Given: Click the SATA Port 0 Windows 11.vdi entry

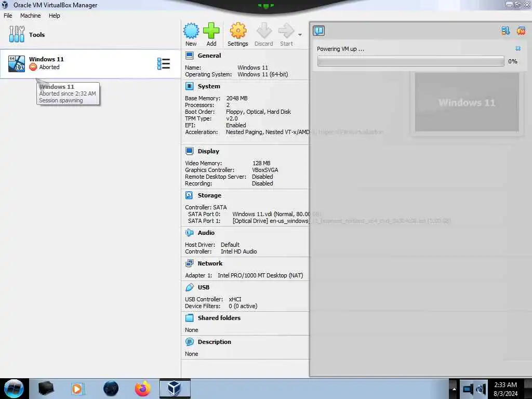Looking at the screenshot, I should pyautogui.click(x=271, y=214).
